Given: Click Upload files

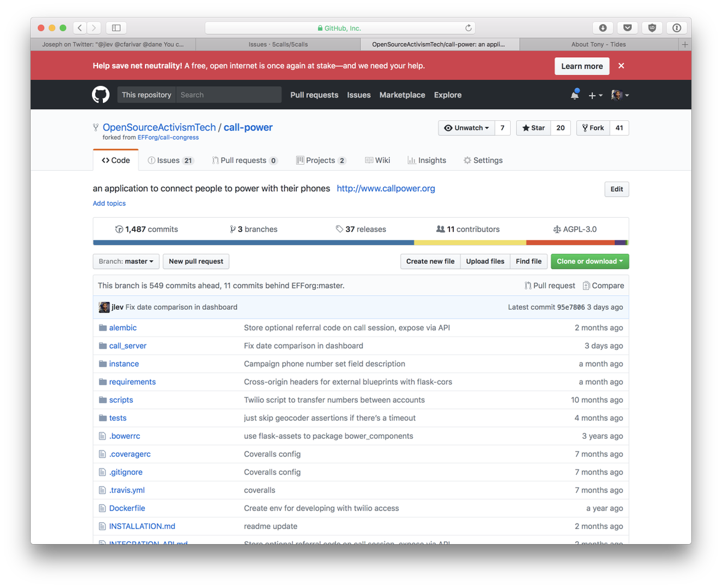Looking at the screenshot, I should pyautogui.click(x=485, y=262).
